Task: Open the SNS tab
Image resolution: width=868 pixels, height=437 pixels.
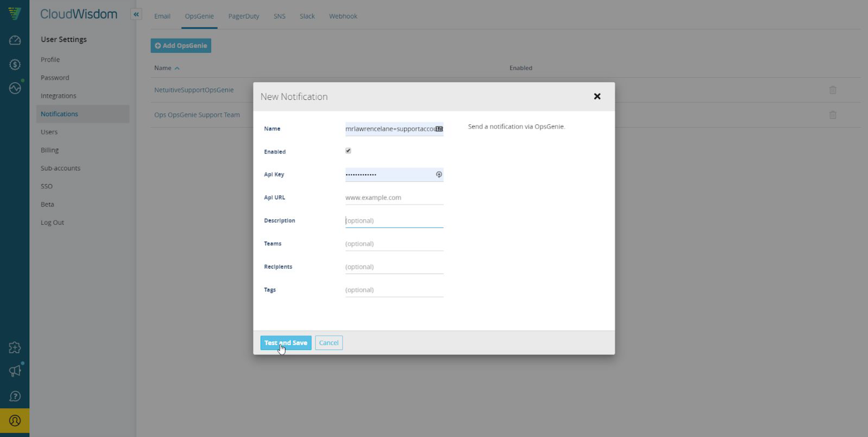Action: pos(279,16)
